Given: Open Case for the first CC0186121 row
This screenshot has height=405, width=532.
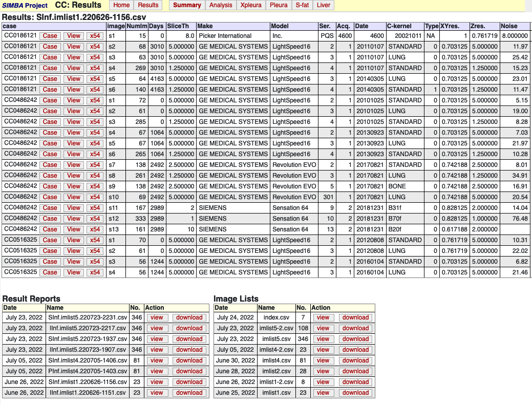Looking at the screenshot, I should pos(50,36).
